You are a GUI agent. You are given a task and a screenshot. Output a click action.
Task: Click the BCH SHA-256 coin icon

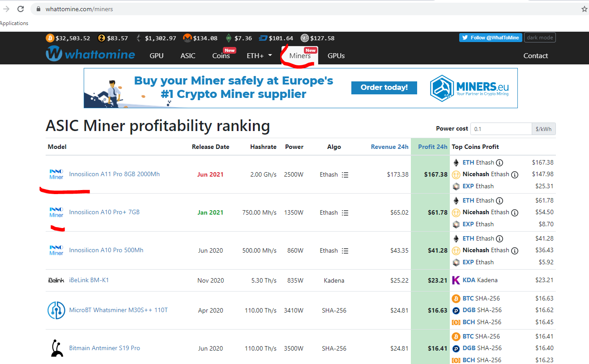pyautogui.click(x=456, y=322)
